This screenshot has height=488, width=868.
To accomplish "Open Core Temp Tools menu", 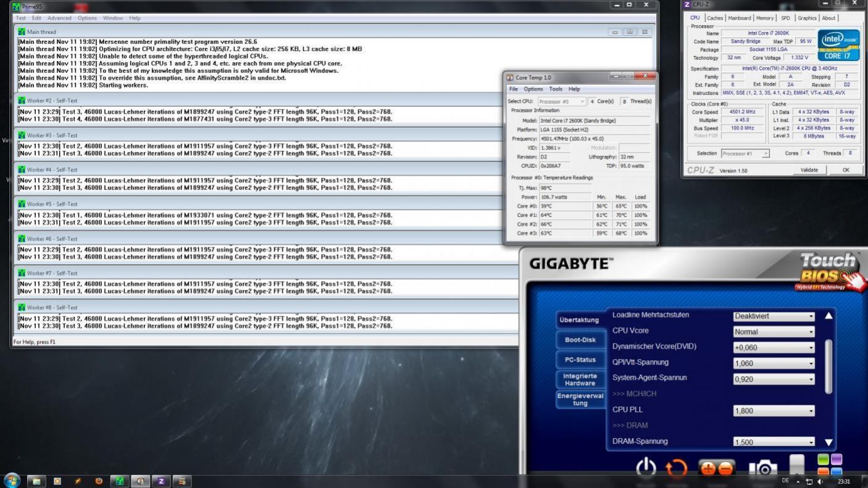I will click(556, 89).
